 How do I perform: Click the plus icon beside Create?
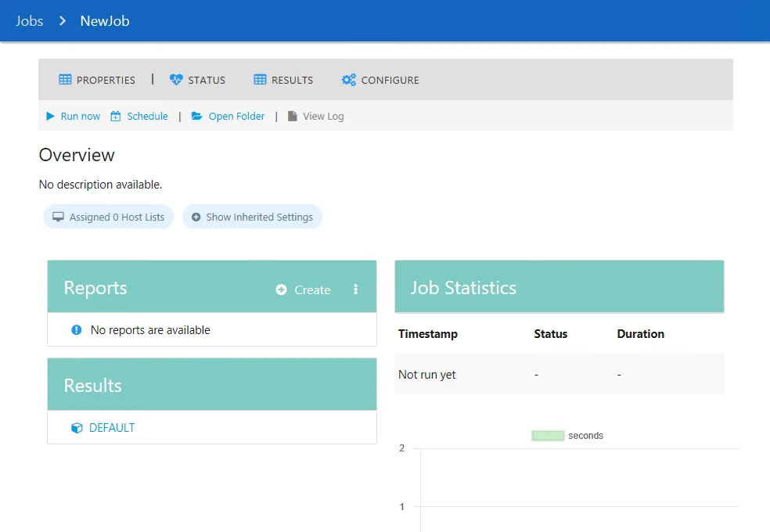pos(282,290)
